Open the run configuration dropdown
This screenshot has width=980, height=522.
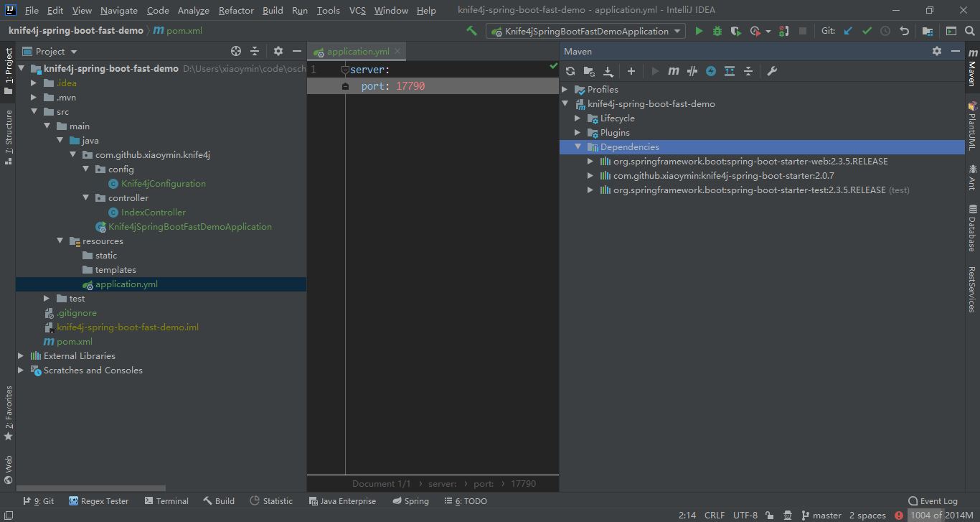[586, 31]
